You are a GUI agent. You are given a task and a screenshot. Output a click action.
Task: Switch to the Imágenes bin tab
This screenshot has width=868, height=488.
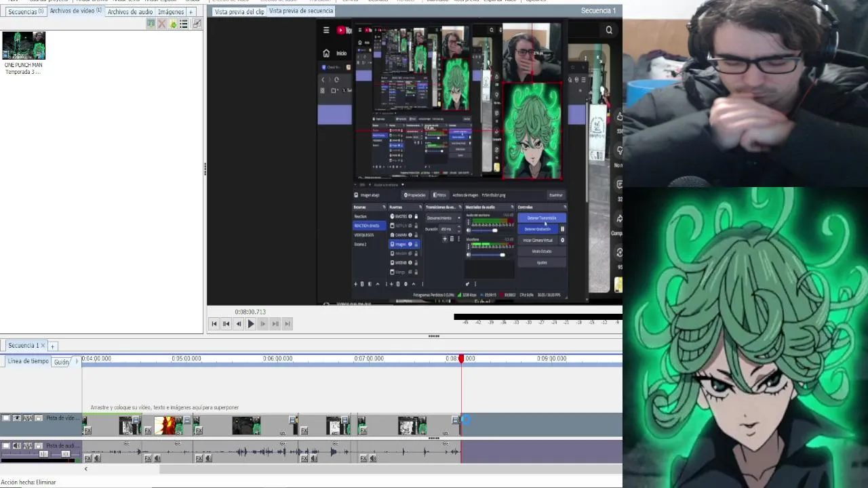tap(171, 12)
